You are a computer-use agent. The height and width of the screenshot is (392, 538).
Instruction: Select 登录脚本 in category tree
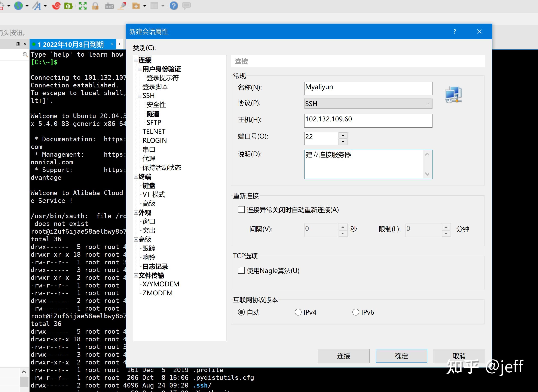155,87
